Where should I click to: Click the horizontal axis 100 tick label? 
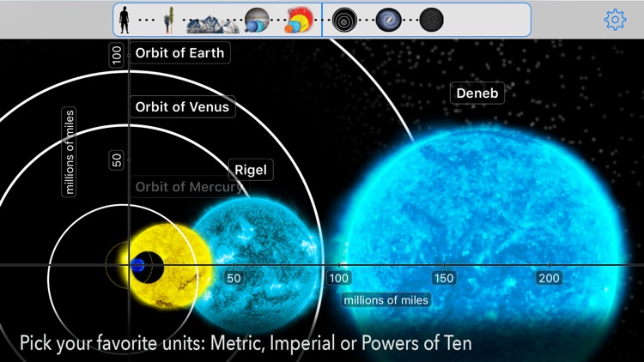coord(339,278)
